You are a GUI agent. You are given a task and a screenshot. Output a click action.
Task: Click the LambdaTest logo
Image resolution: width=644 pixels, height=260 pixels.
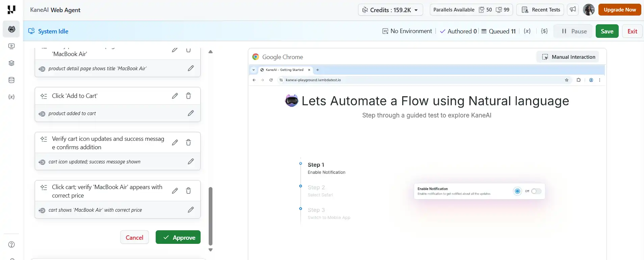pos(11,10)
